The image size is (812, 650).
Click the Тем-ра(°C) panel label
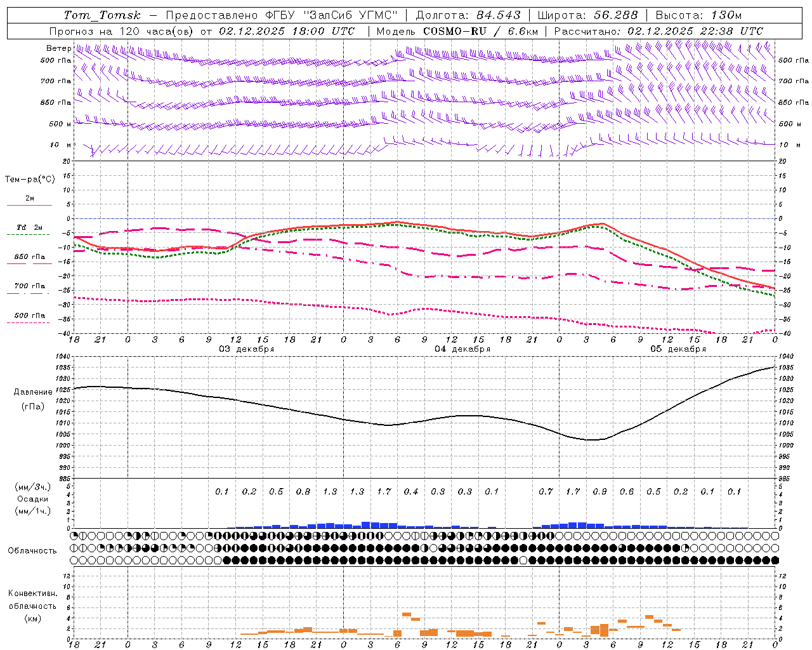click(x=30, y=180)
